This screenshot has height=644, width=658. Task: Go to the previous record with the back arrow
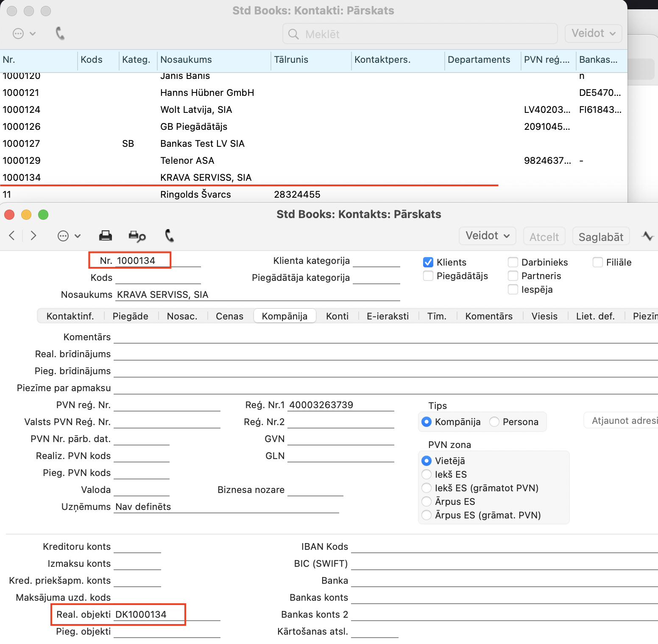coord(12,236)
